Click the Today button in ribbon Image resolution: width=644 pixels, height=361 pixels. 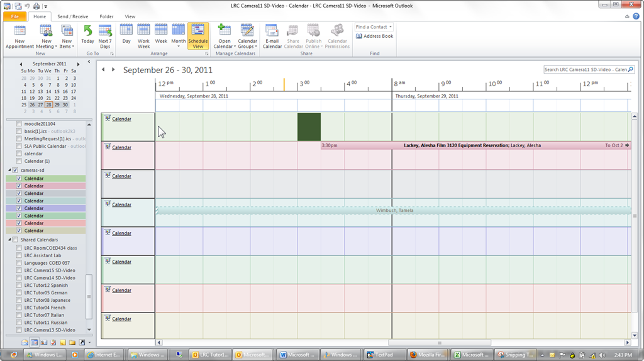coord(87,36)
